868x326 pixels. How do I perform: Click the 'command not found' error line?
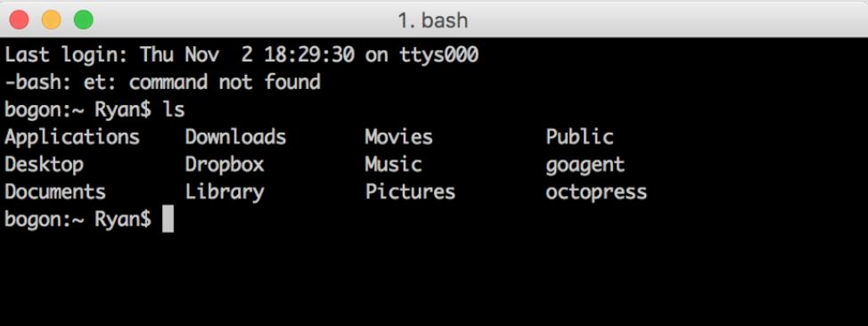[163, 83]
